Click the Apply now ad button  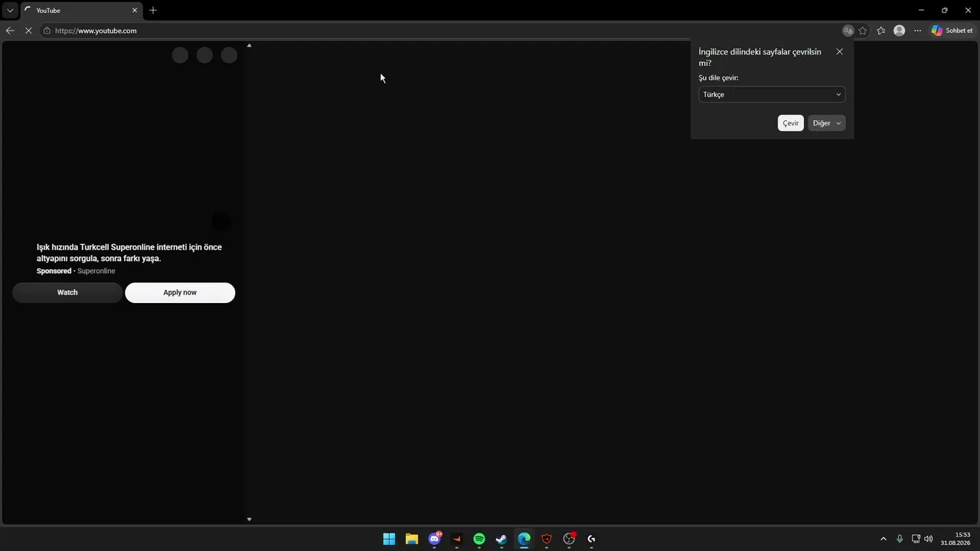tap(180, 292)
